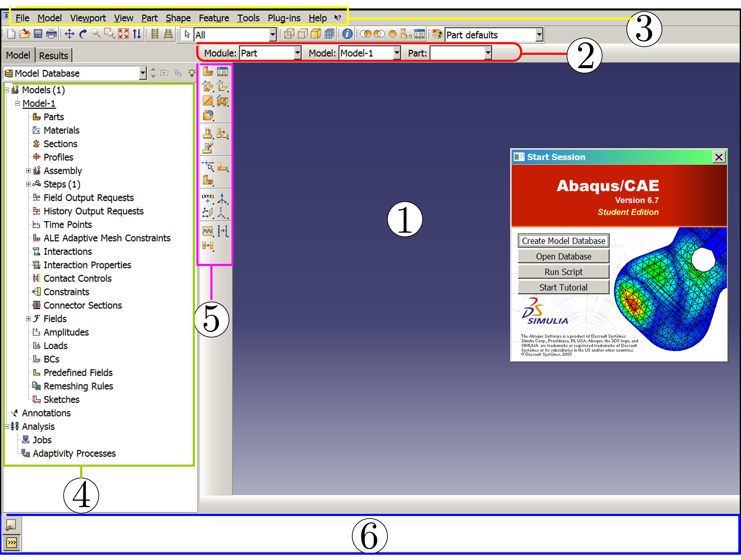Select the Partition Edge cursor tool

point(208,166)
